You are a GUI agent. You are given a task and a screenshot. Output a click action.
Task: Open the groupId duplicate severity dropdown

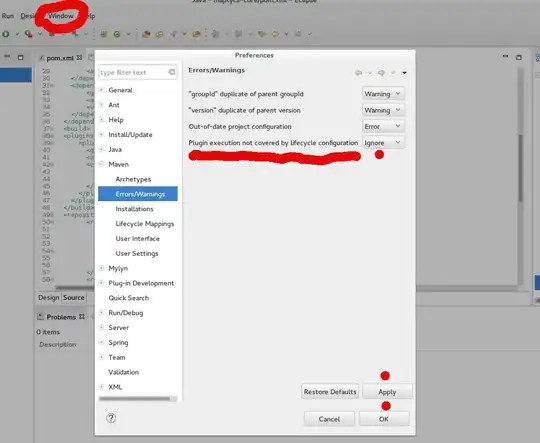(383, 94)
